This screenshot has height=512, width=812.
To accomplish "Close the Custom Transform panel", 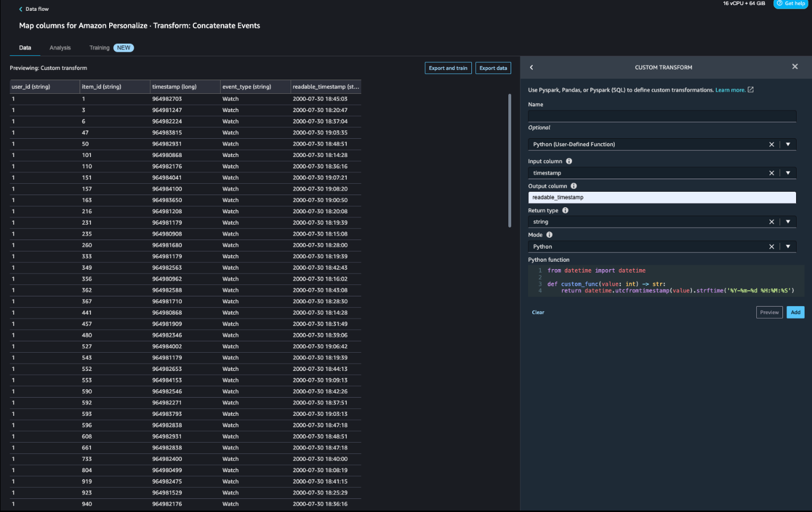I will coord(795,67).
